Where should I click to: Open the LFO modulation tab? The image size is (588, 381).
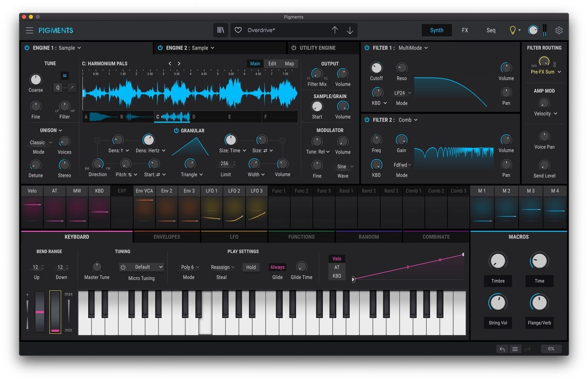(234, 237)
